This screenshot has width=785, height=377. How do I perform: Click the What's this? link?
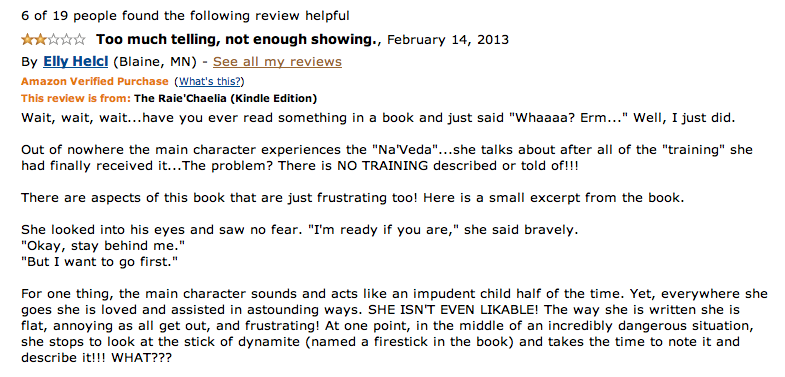(209, 81)
